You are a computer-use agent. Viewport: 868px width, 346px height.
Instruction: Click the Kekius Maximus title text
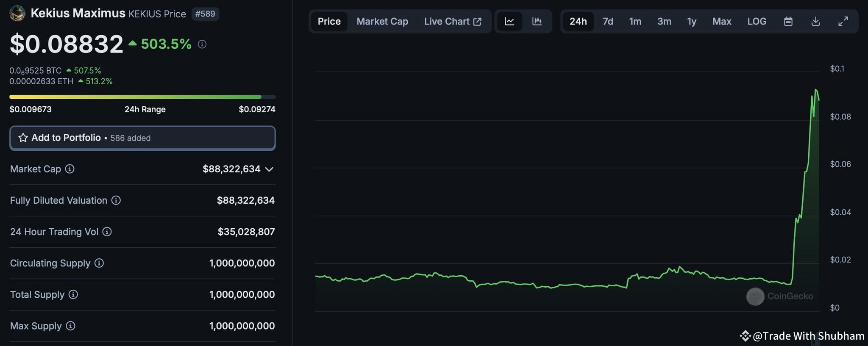coord(78,13)
